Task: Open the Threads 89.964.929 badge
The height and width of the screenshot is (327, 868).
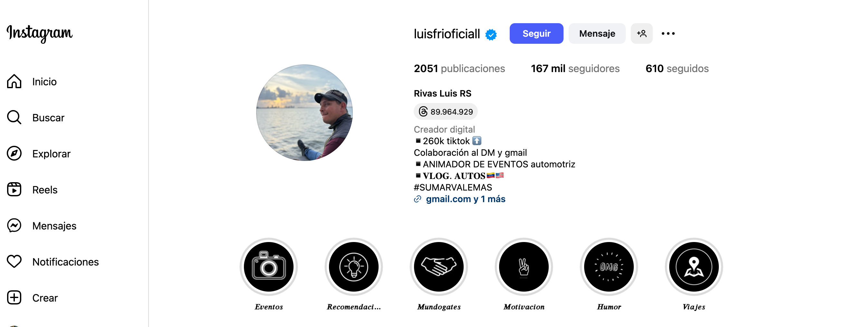Action: 446,111
